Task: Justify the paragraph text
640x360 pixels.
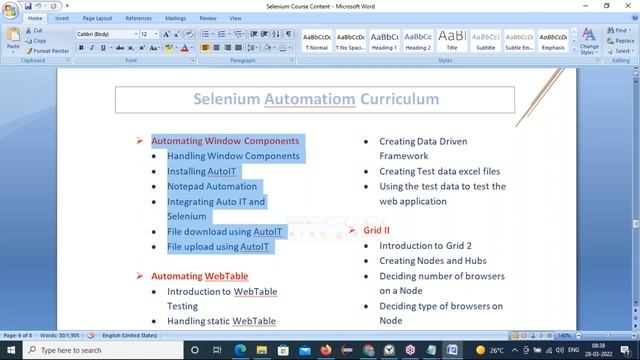Action: coord(238,48)
